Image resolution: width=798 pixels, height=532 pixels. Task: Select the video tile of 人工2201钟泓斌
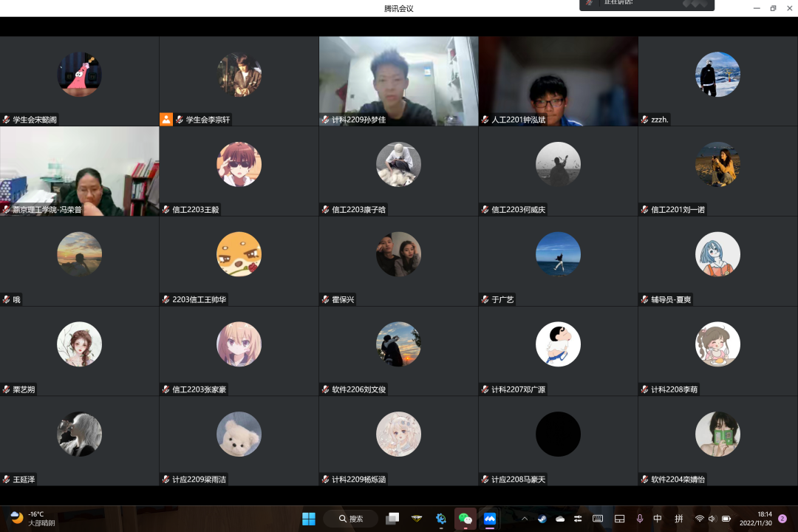(558, 81)
